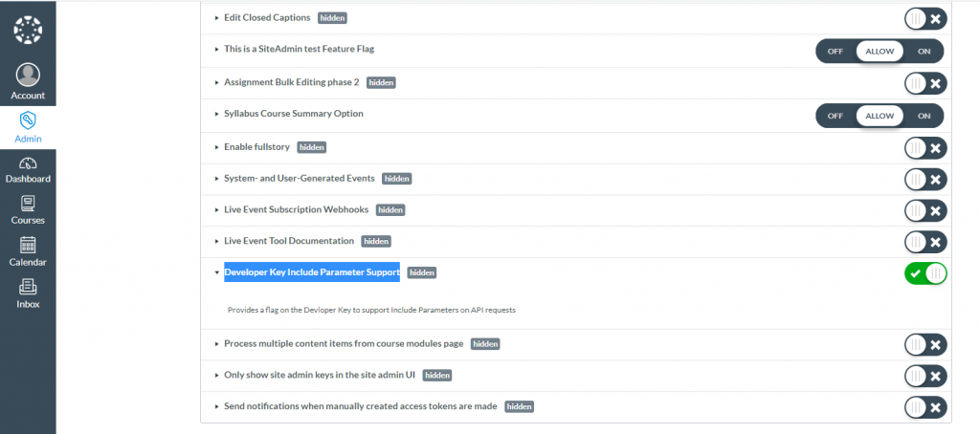This screenshot has width=980, height=434.
Task: Expand Syllabus Course Summary Option arrow
Action: coord(217,115)
